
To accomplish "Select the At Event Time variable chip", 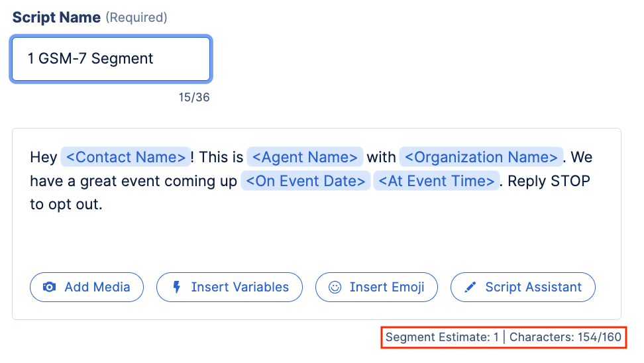I will click(436, 181).
